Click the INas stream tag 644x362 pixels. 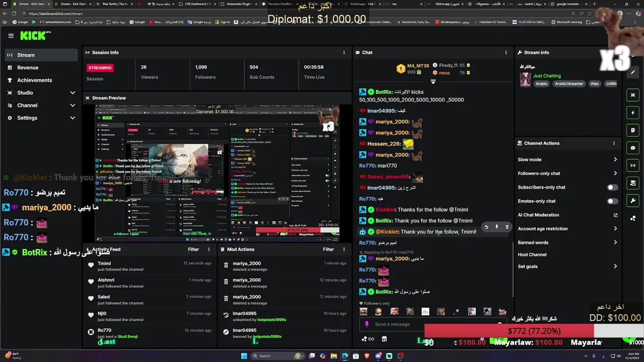coord(595,84)
